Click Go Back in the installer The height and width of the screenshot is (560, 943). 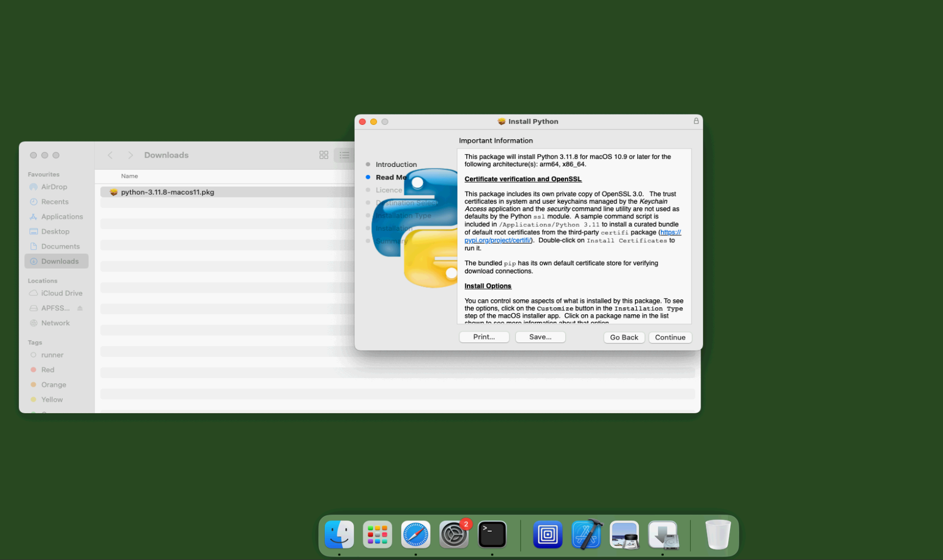pos(623,337)
